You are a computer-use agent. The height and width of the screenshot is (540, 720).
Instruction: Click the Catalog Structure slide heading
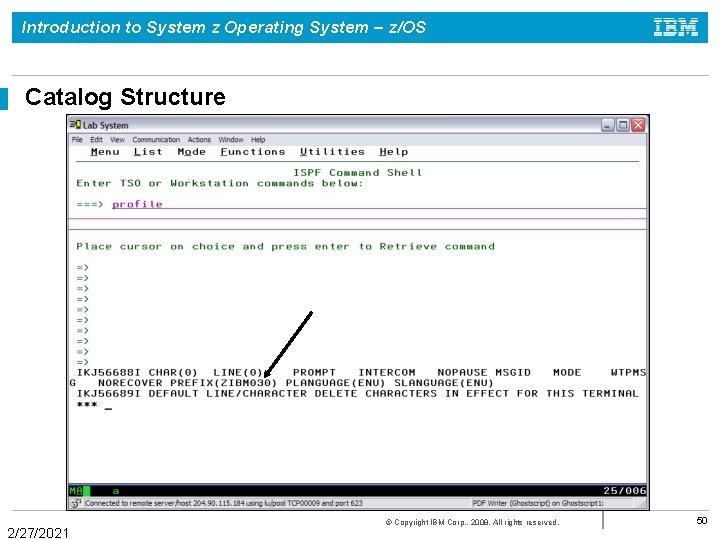click(125, 97)
